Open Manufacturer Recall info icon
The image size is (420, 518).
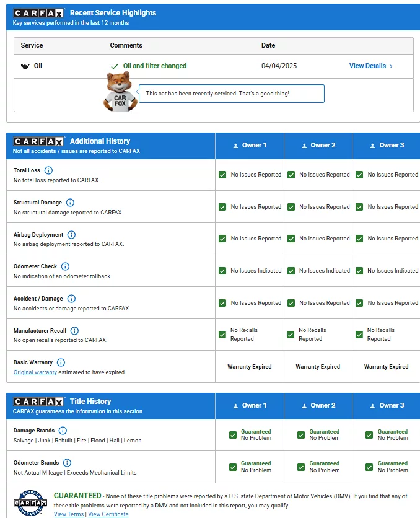74,331
